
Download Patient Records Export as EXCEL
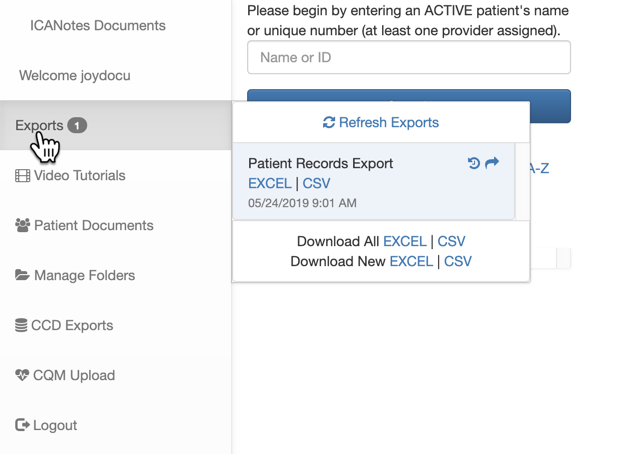[x=269, y=183]
